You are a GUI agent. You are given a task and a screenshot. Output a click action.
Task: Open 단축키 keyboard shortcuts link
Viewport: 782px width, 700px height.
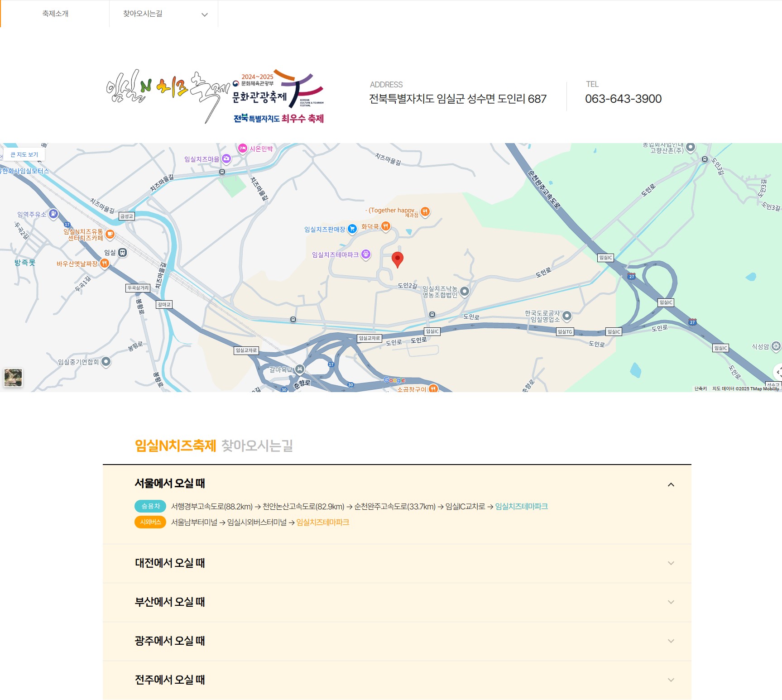[700, 388]
